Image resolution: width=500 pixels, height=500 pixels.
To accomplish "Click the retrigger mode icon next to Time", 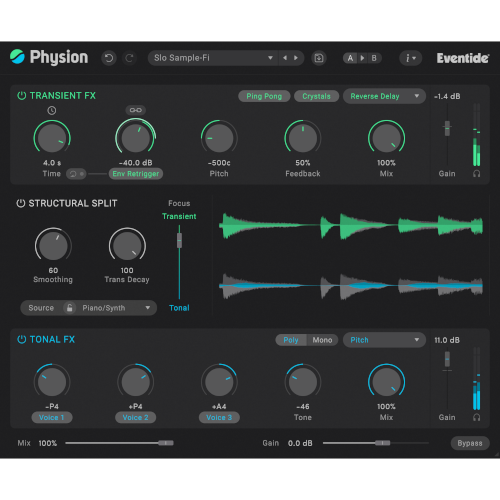I will pyautogui.click(x=76, y=174).
